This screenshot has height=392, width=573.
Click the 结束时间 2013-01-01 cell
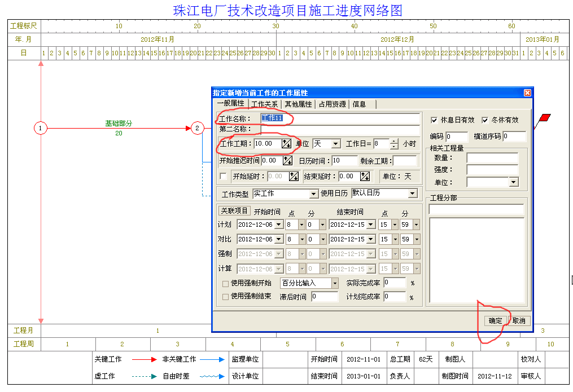[364, 376]
